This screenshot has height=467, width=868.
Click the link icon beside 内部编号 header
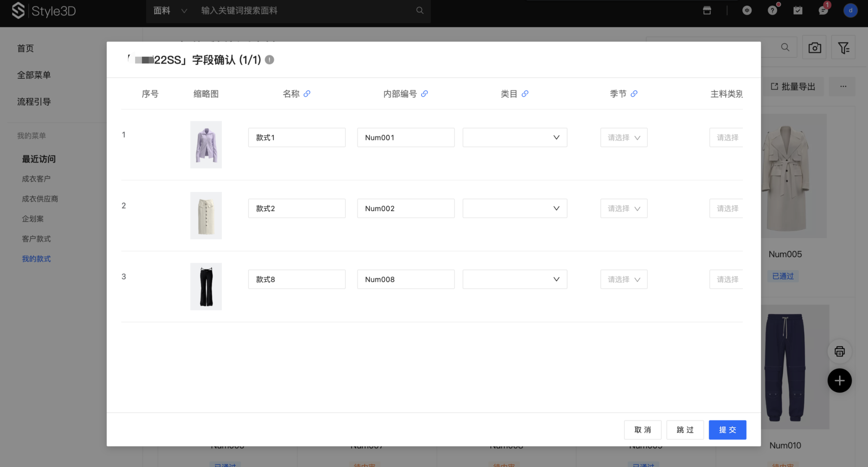pos(424,94)
